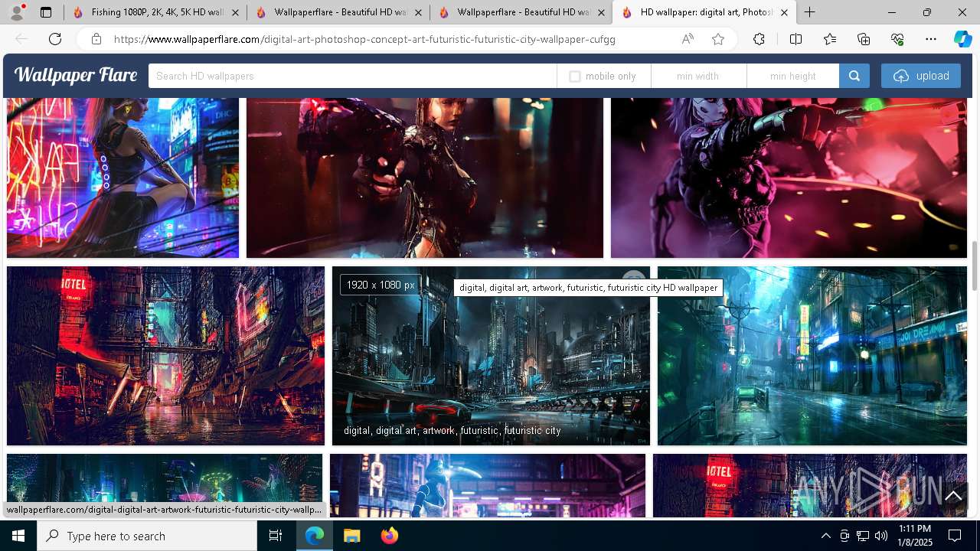This screenshot has width=980, height=551.
Task: Open neon girl sitting wallpaper thumbnail
Action: 122,178
